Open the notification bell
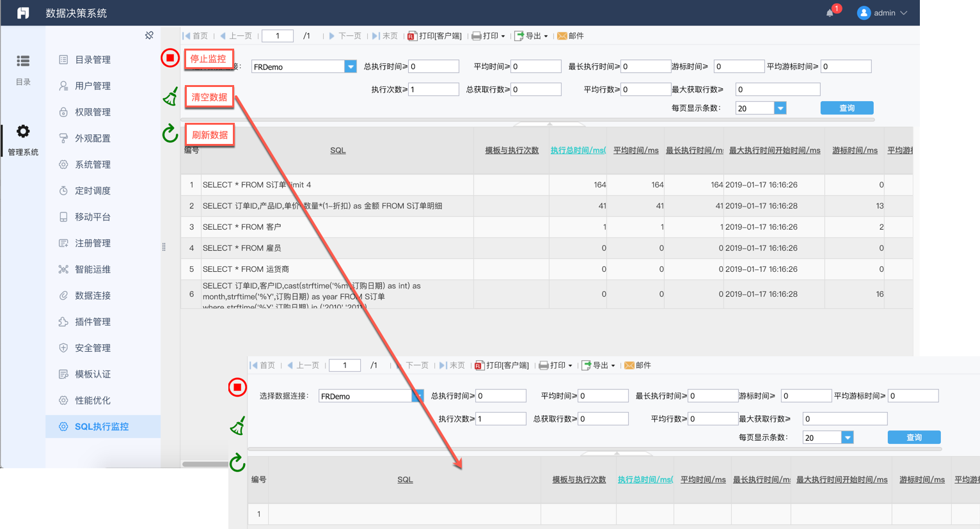The image size is (980, 529). (830, 13)
